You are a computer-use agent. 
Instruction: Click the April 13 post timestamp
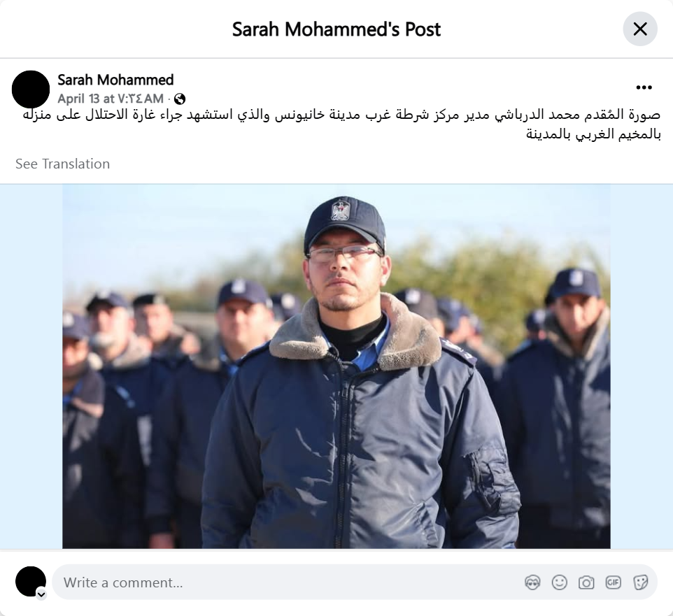click(111, 99)
